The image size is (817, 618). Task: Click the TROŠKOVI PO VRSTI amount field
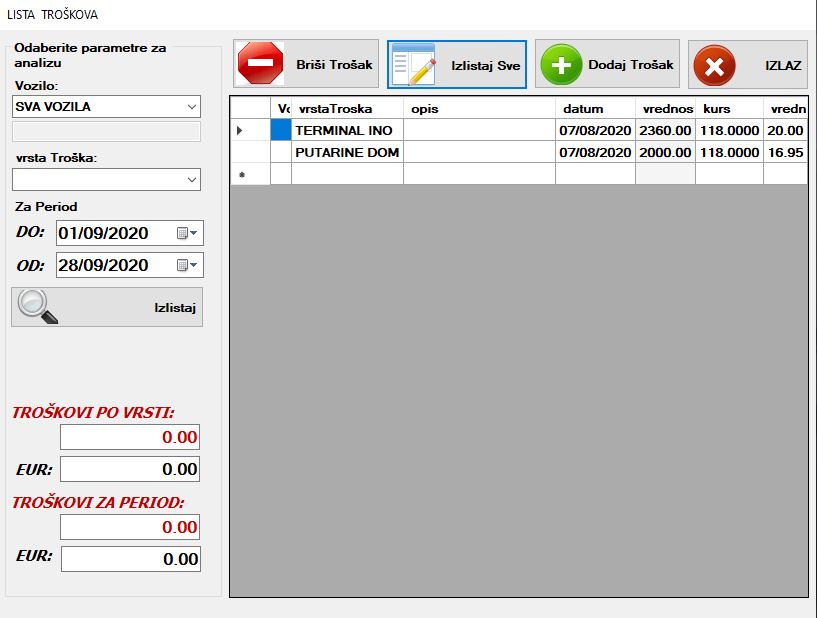click(130, 437)
